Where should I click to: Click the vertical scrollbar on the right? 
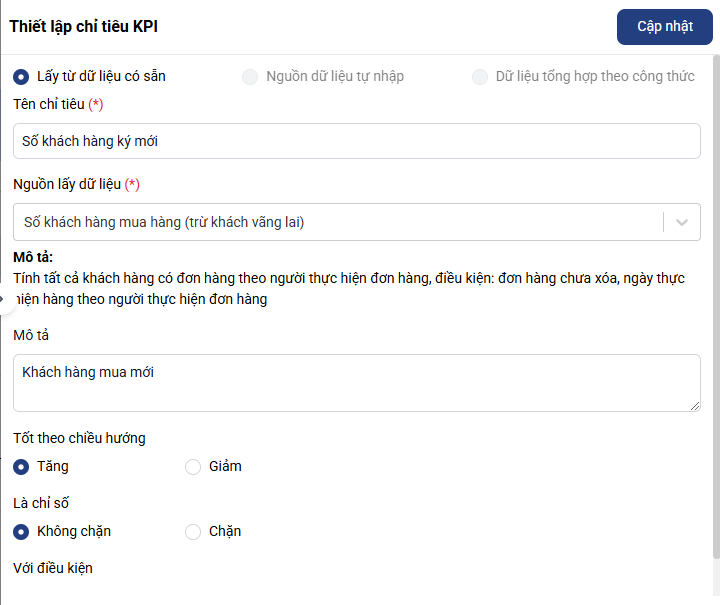tap(715, 300)
